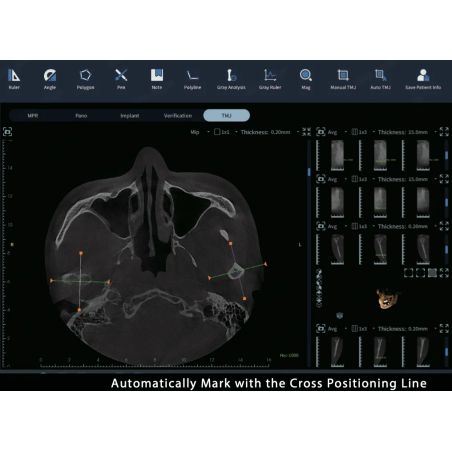Open the Verification tab
Viewport: 452px width, 452px height.
178,116
